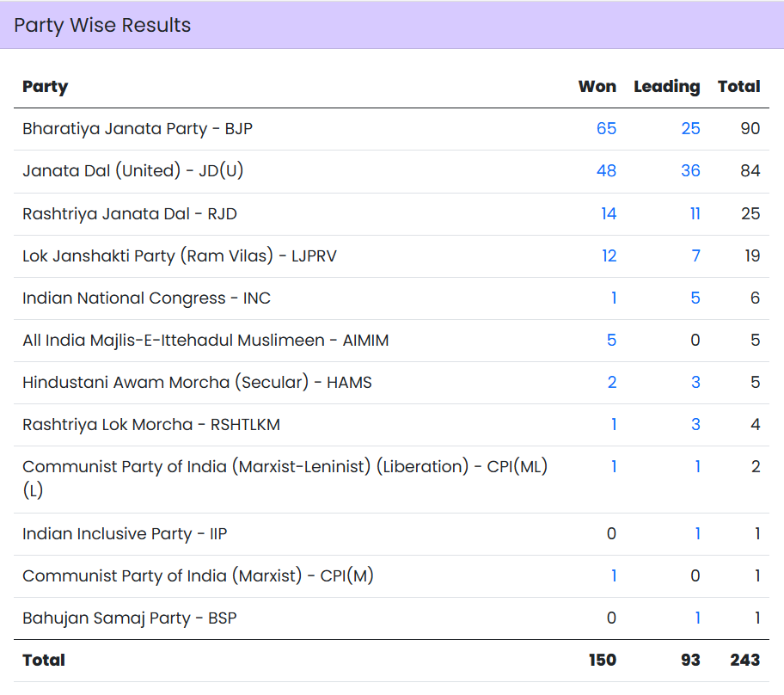Screen dimensions: 784x695
Task: Click the Leading column header
Action: (x=666, y=87)
